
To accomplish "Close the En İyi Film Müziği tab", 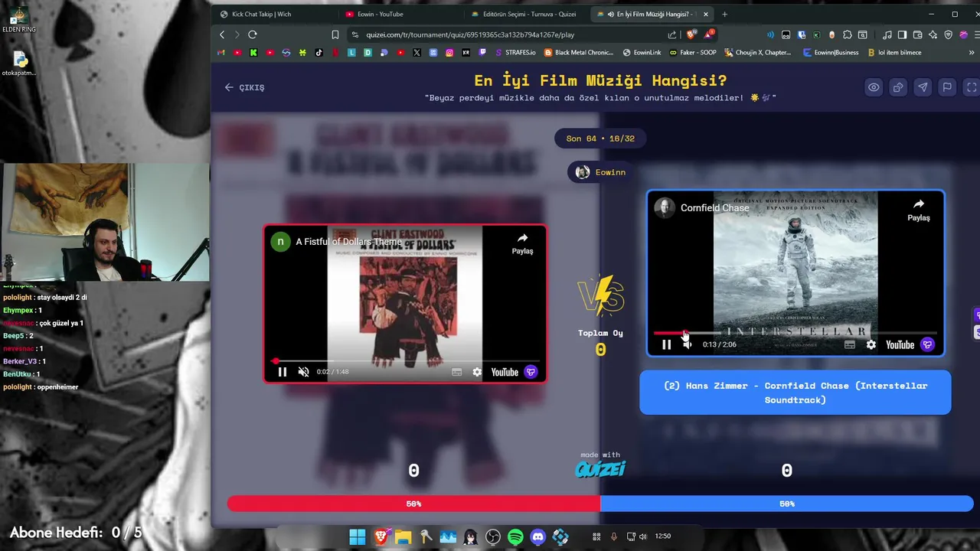I will 706,14.
